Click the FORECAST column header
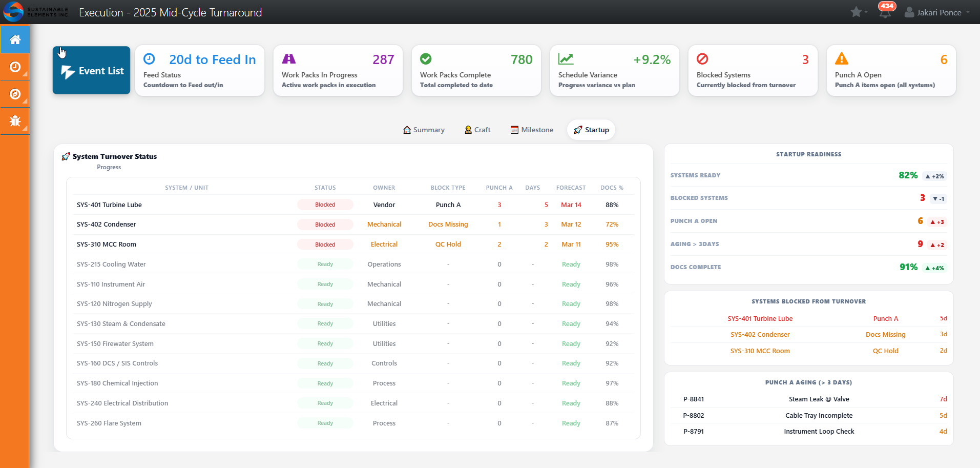Screen dimensions: 980x468 571,188
